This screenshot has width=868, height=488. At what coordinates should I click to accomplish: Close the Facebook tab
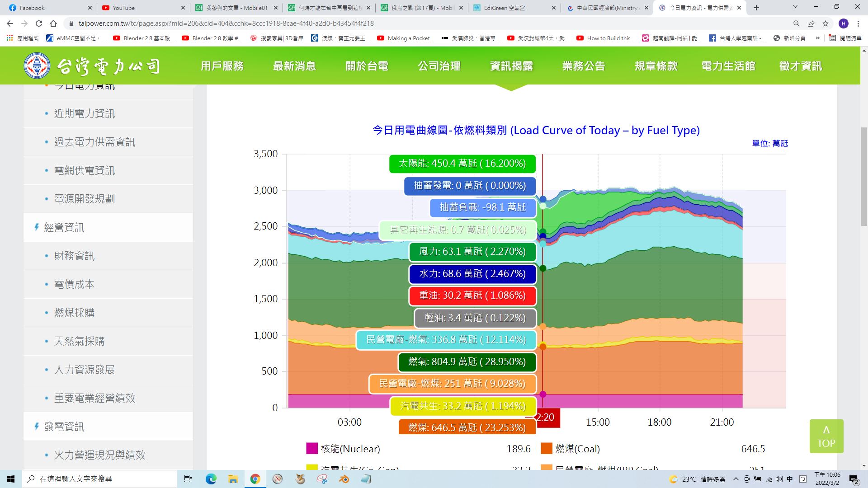click(x=90, y=8)
